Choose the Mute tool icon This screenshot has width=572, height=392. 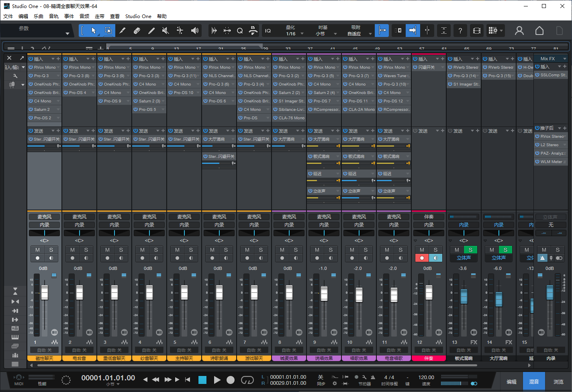(165, 31)
